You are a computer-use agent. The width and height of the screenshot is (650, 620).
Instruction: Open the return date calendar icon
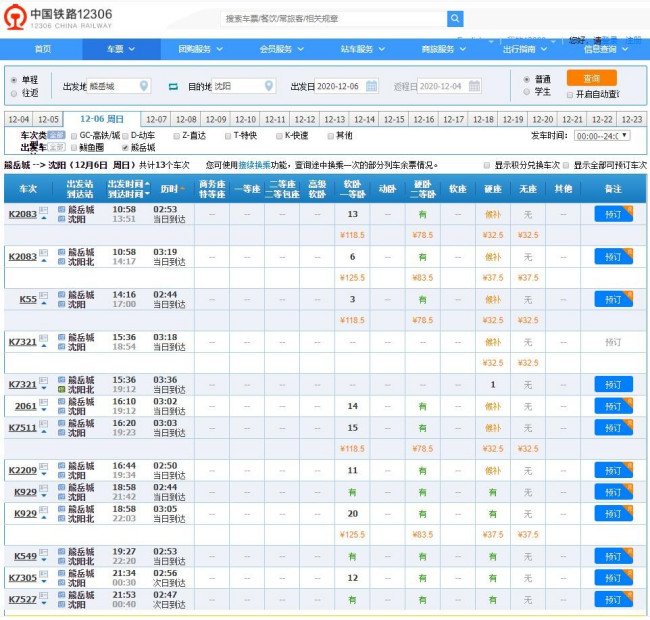point(474,86)
